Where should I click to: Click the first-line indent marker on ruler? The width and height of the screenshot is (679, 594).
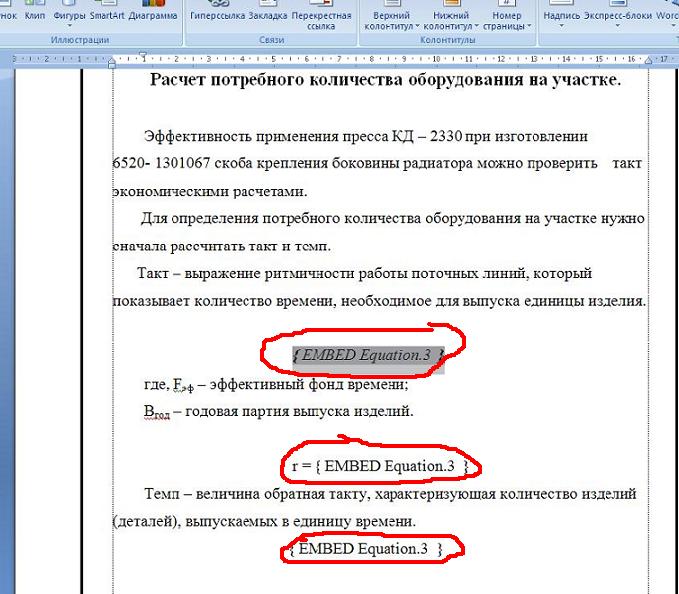pos(143,55)
